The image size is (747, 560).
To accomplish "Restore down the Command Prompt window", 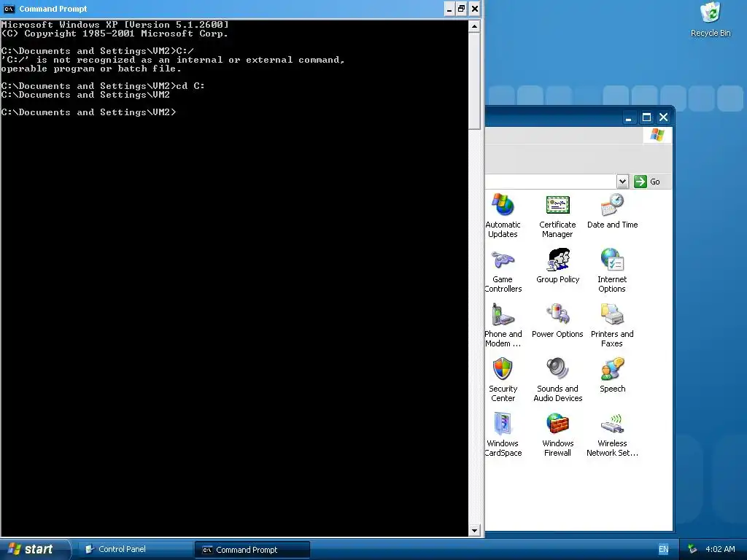I will tap(461, 9).
